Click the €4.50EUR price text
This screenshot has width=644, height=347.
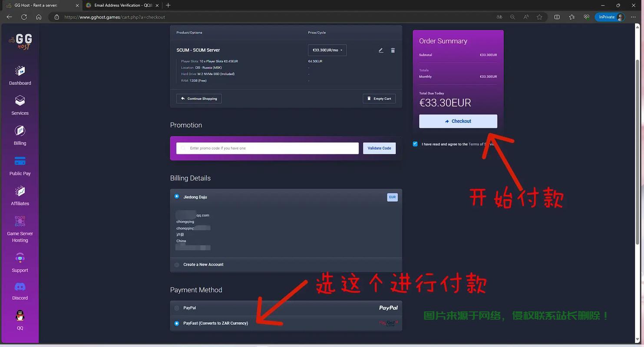[x=315, y=61]
